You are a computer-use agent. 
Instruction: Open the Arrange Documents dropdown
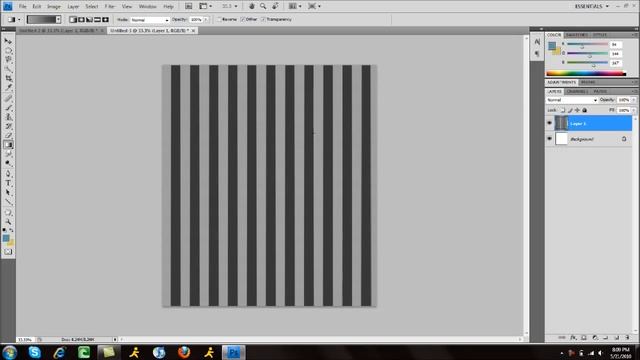[295, 6]
